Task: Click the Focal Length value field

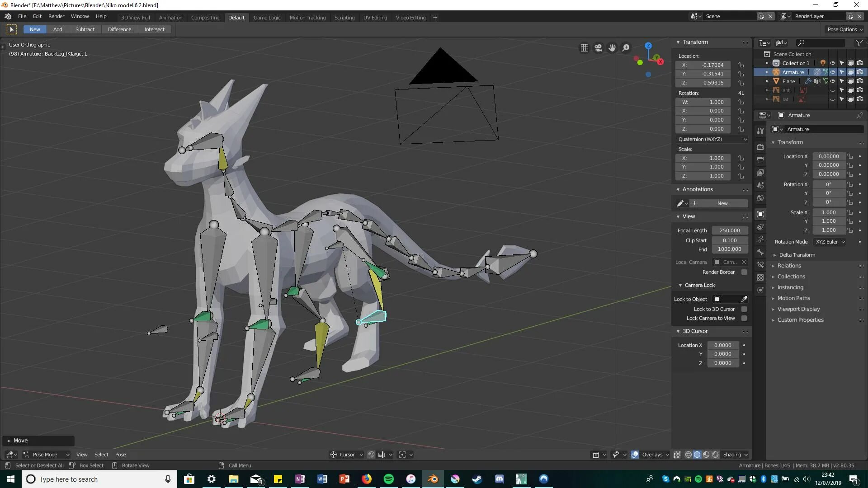Action: (729, 230)
